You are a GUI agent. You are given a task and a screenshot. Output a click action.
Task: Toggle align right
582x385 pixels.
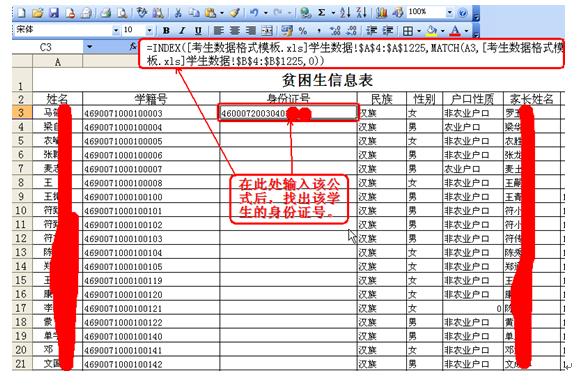pyautogui.click(x=251, y=31)
